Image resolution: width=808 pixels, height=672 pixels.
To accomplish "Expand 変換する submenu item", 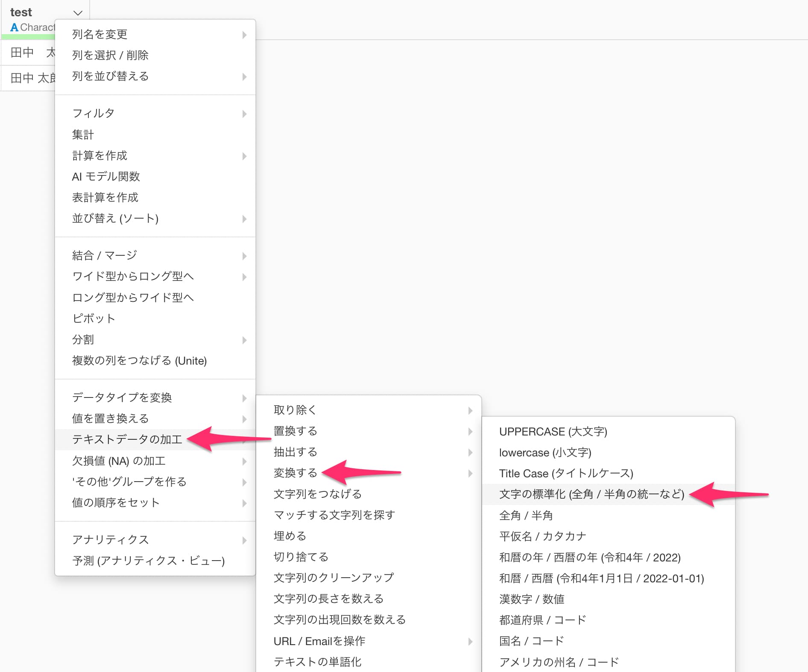I will (296, 473).
